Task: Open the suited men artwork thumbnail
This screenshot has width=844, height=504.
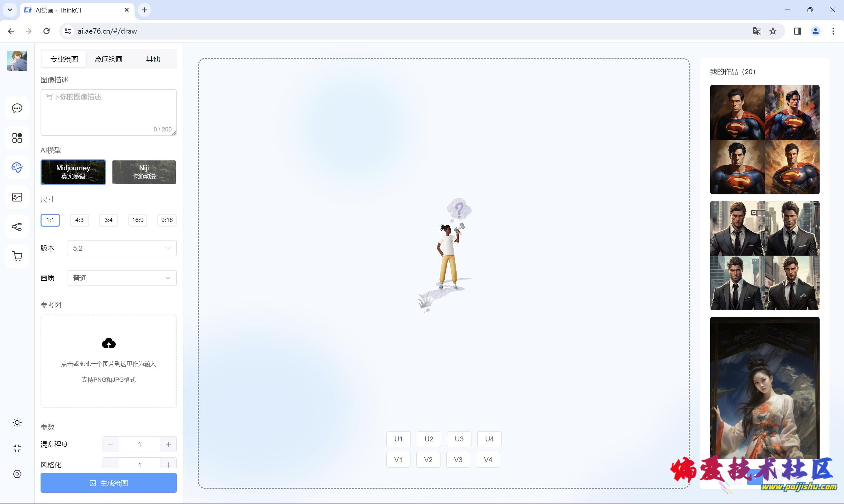Action: point(765,256)
